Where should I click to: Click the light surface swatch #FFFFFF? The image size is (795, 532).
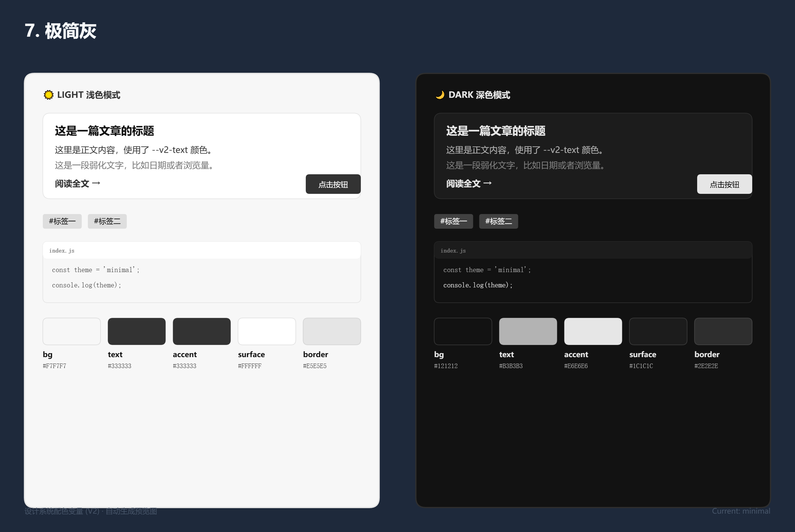tap(267, 331)
